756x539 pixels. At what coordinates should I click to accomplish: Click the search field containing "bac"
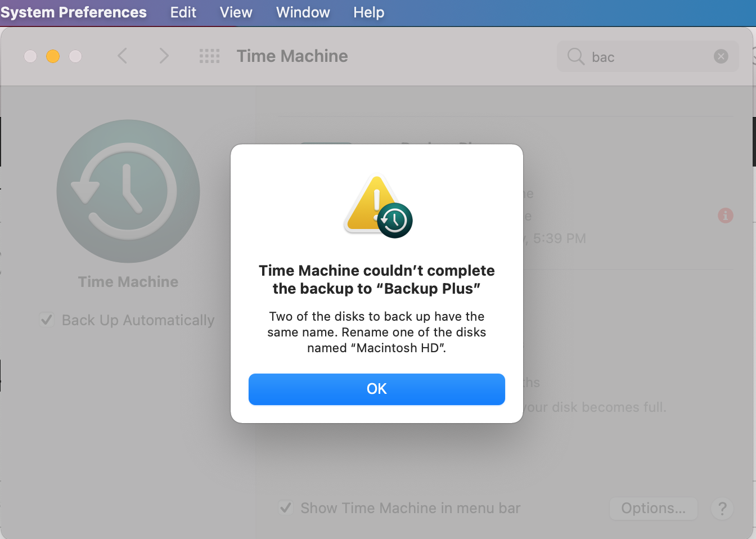click(x=648, y=56)
